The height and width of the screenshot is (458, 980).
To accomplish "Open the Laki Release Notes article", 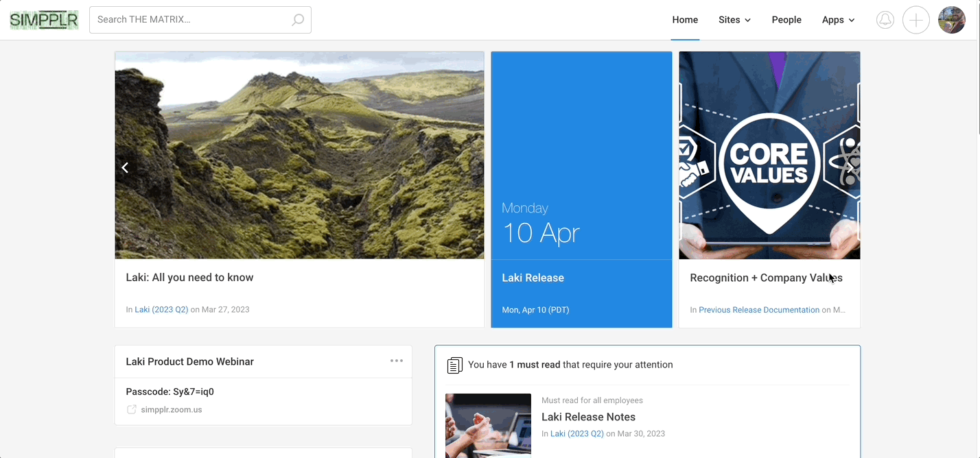I will pyautogui.click(x=588, y=417).
